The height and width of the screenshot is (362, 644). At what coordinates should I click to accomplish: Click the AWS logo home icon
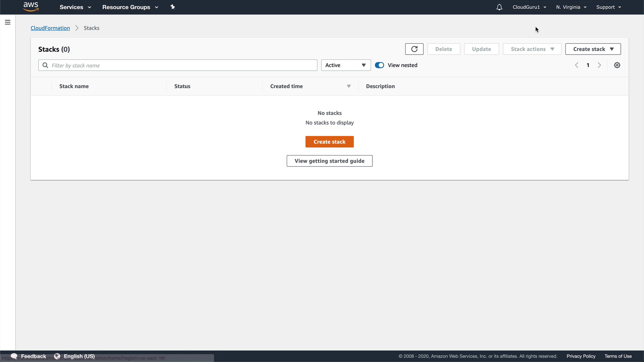(31, 7)
